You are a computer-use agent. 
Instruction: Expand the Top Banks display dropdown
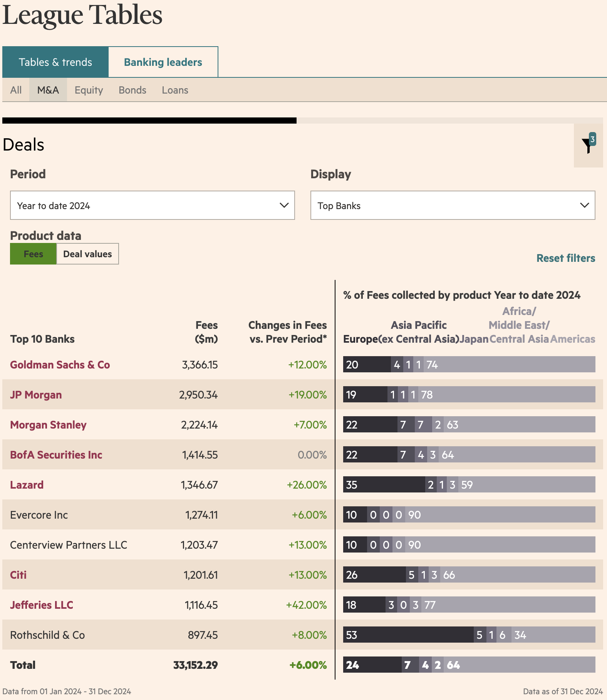click(x=453, y=205)
